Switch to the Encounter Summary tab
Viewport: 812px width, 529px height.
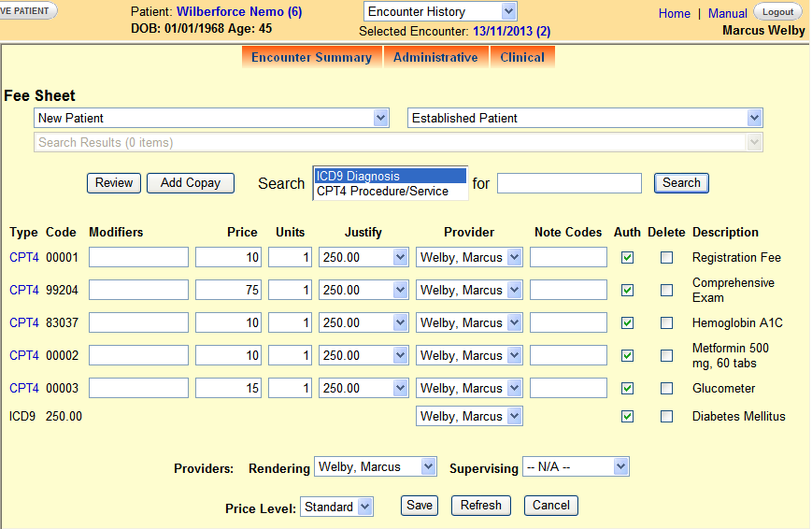point(311,57)
